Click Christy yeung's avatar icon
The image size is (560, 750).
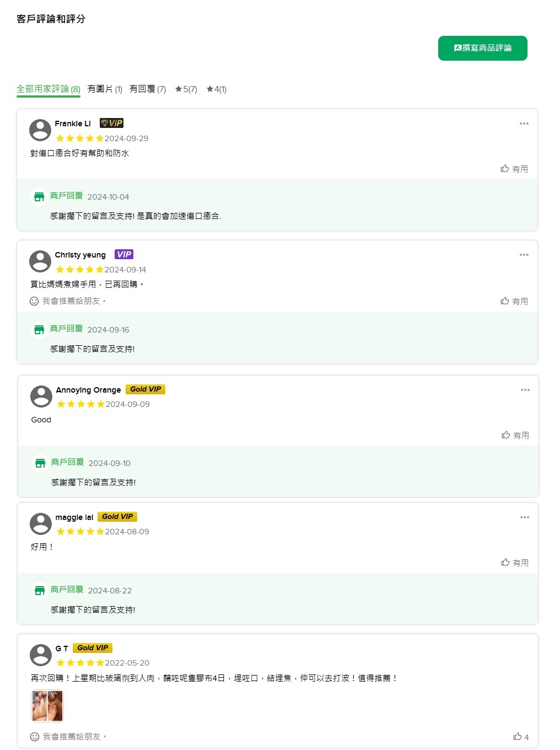pyautogui.click(x=40, y=261)
